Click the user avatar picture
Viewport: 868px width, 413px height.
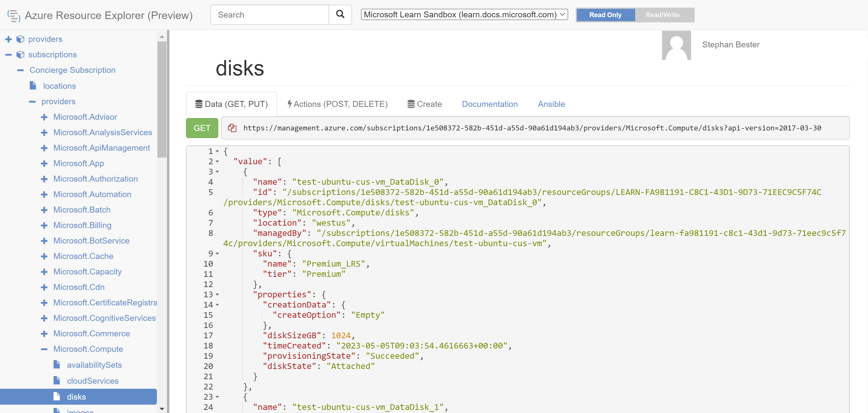click(676, 45)
